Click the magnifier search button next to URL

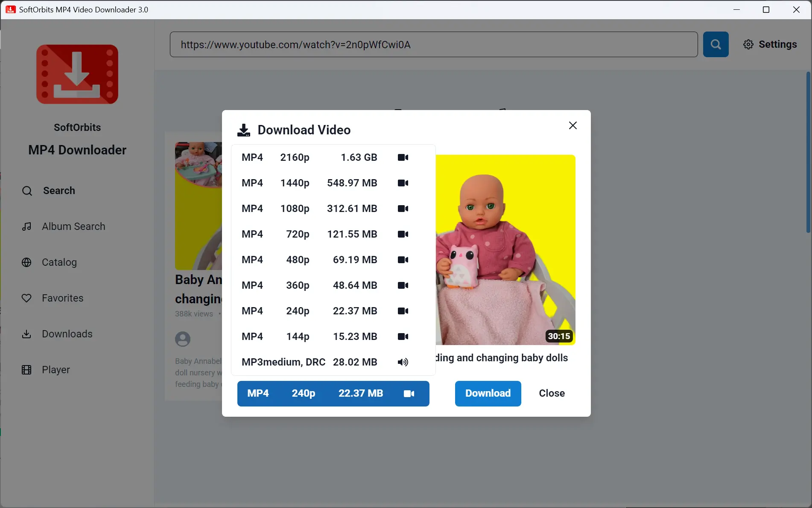point(716,44)
